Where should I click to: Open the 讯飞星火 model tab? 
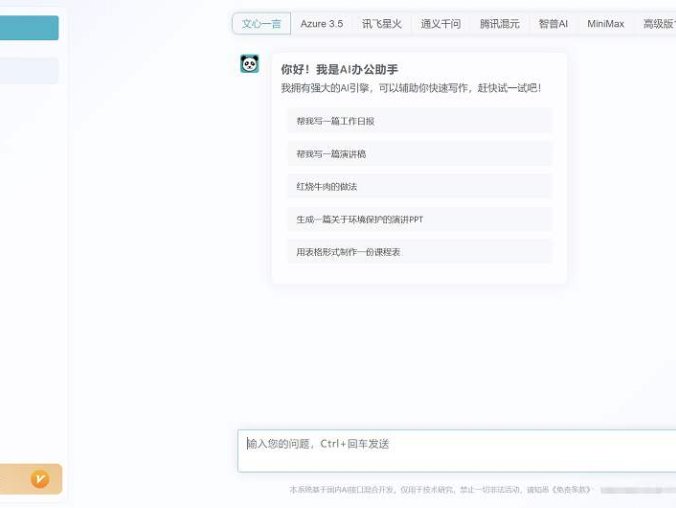pos(382,24)
